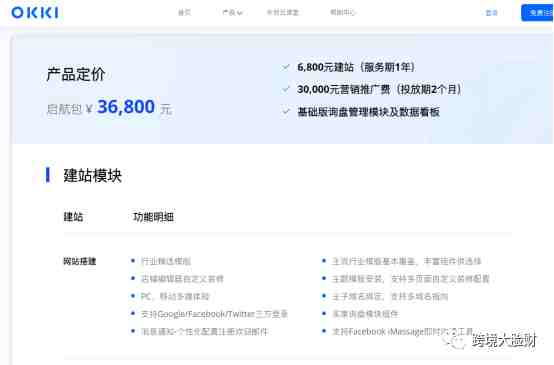Click the Facebook iMessage bullet item
The width and height of the screenshot is (554, 365).
[402, 331]
